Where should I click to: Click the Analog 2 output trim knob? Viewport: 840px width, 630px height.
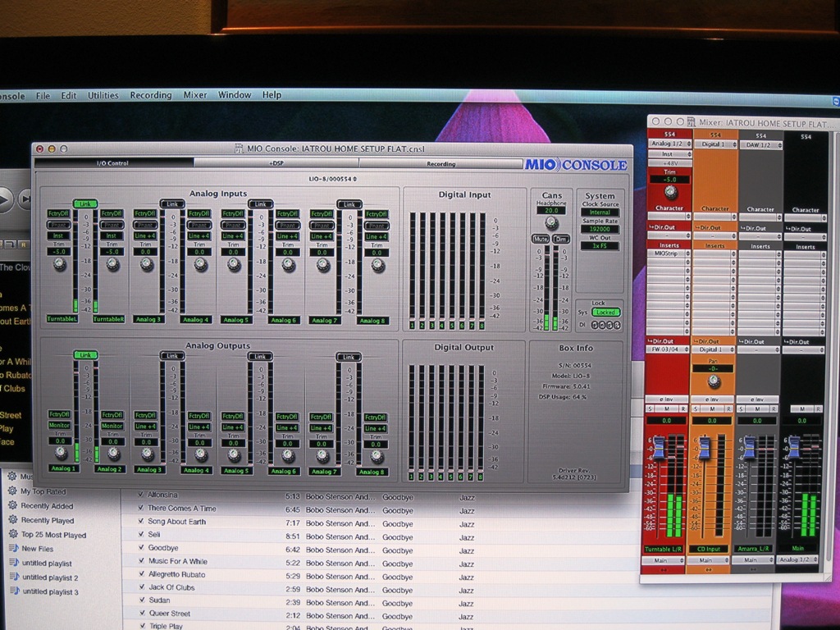pyautogui.click(x=113, y=454)
